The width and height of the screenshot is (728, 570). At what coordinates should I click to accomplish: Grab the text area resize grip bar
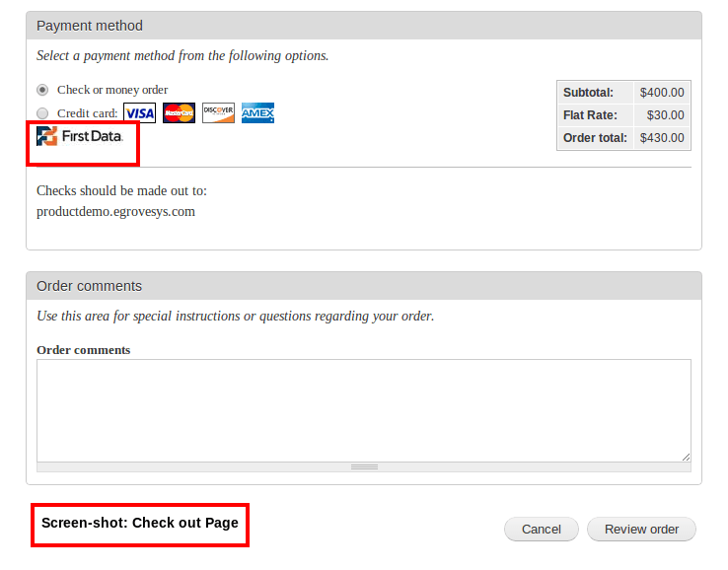click(x=363, y=466)
